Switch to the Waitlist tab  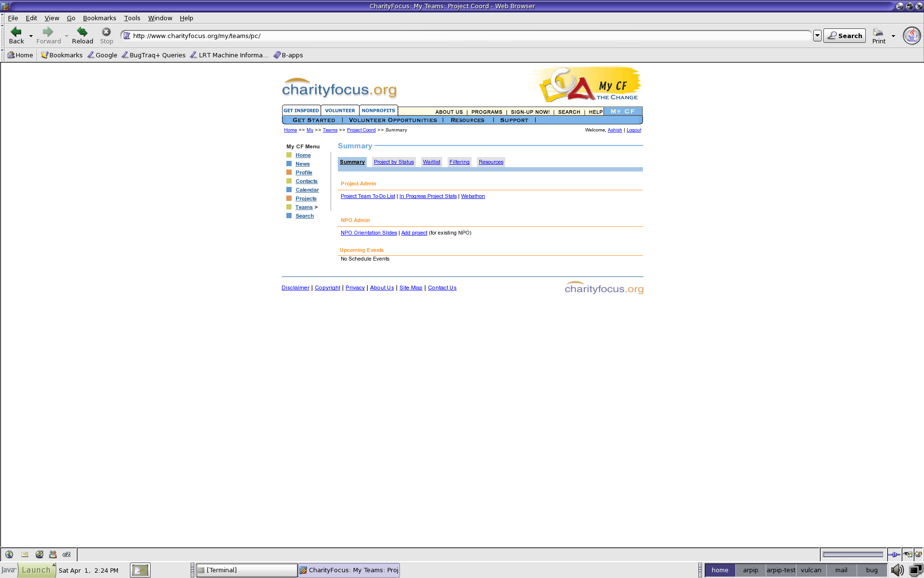(432, 162)
